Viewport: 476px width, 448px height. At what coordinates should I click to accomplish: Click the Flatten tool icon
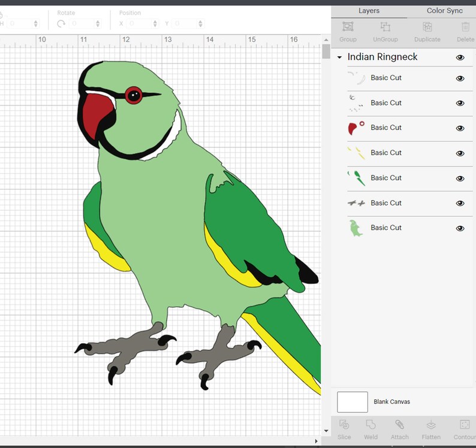pyautogui.click(x=431, y=425)
